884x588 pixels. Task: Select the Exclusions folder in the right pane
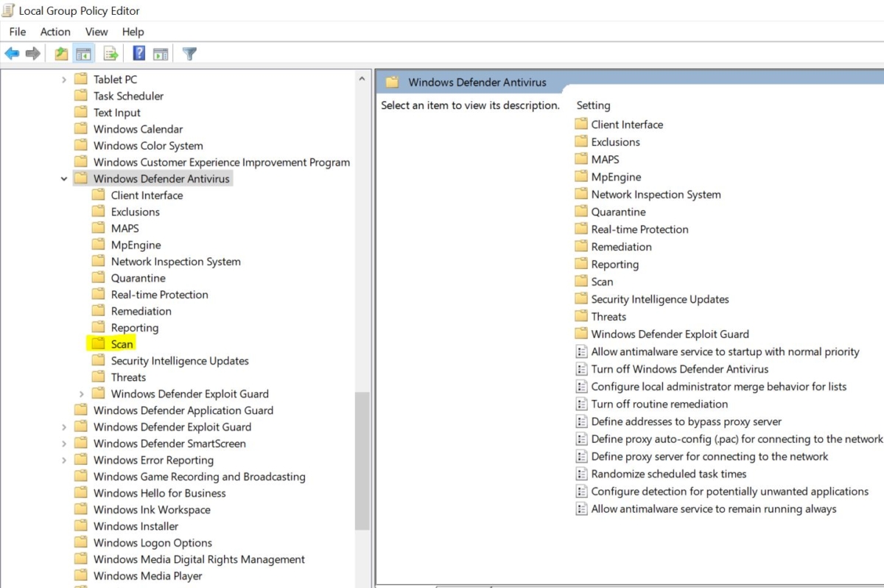617,141
